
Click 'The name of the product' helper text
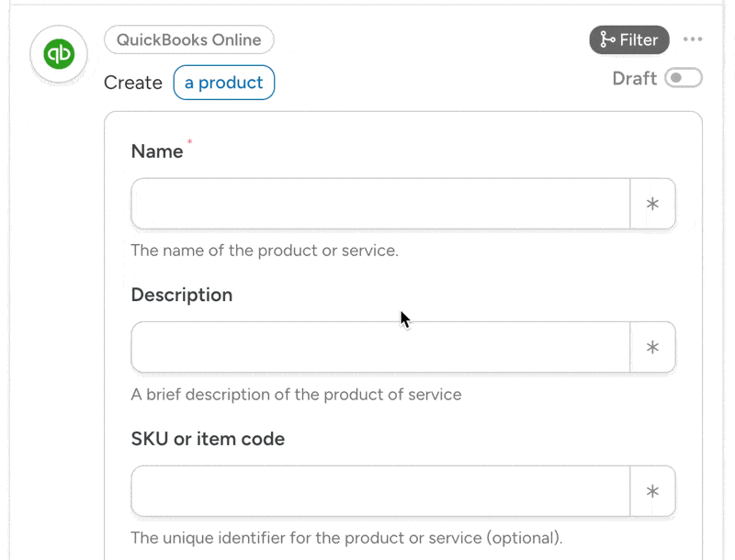(265, 251)
